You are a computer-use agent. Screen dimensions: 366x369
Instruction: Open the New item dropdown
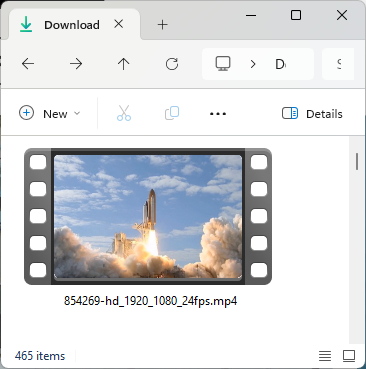tap(49, 114)
